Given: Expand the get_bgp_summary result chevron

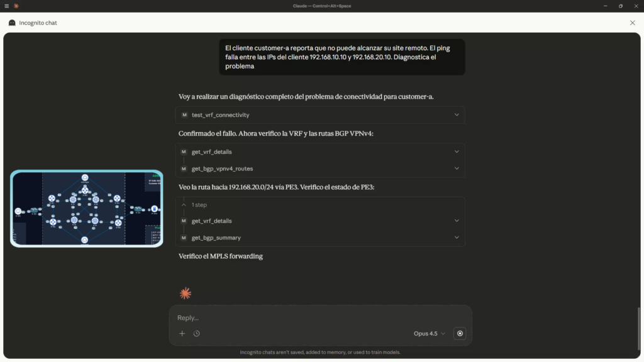Looking at the screenshot, I should tap(457, 238).
